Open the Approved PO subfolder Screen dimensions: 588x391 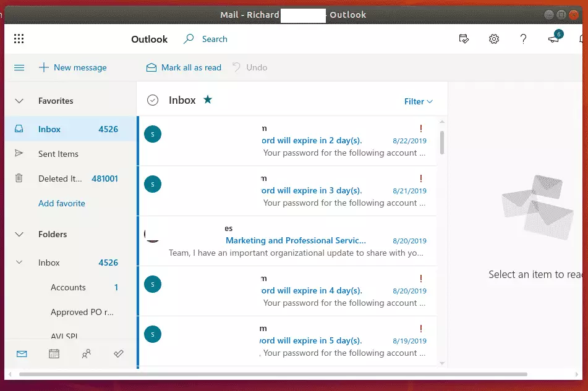click(x=71, y=312)
